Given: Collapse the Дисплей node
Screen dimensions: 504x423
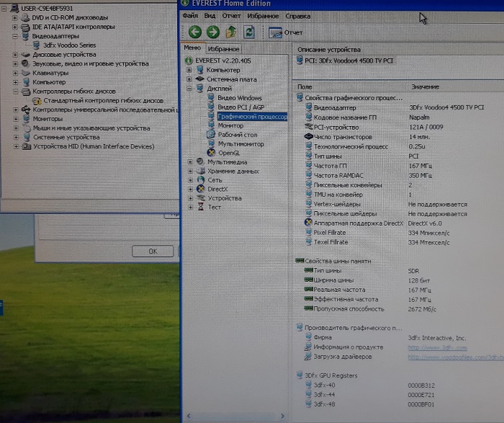Looking at the screenshot, I should click(189, 88).
